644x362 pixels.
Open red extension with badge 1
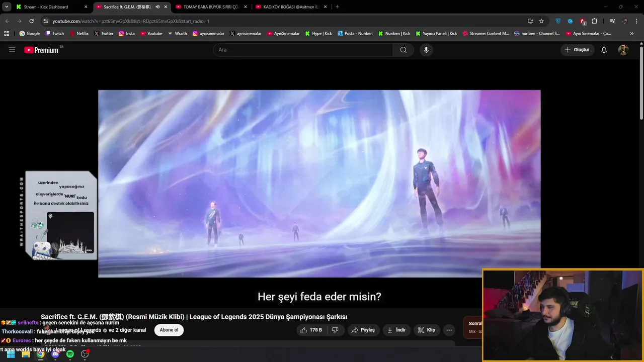click(x=583, y=21)
